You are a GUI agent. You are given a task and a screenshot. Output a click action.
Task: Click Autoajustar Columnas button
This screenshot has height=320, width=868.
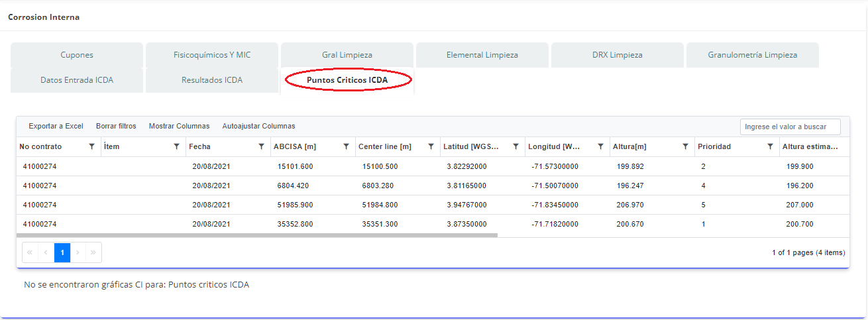pyautogui.click(x=258, y=126)
